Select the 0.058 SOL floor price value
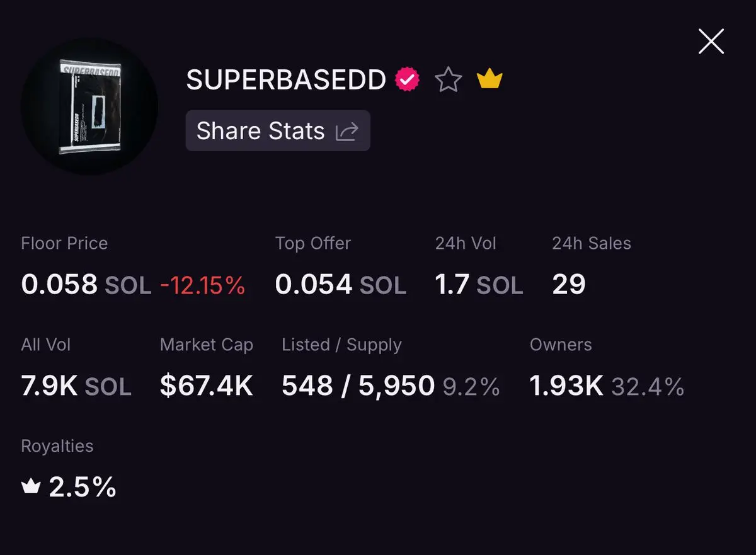This screenshot has width=756, height=555. [86, 285]
